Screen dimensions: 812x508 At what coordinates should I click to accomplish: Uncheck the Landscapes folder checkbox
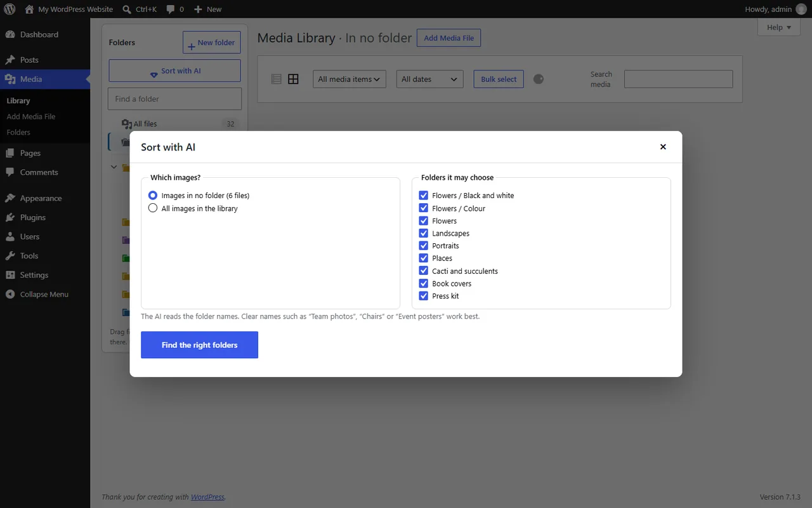(x=424, y=233)
